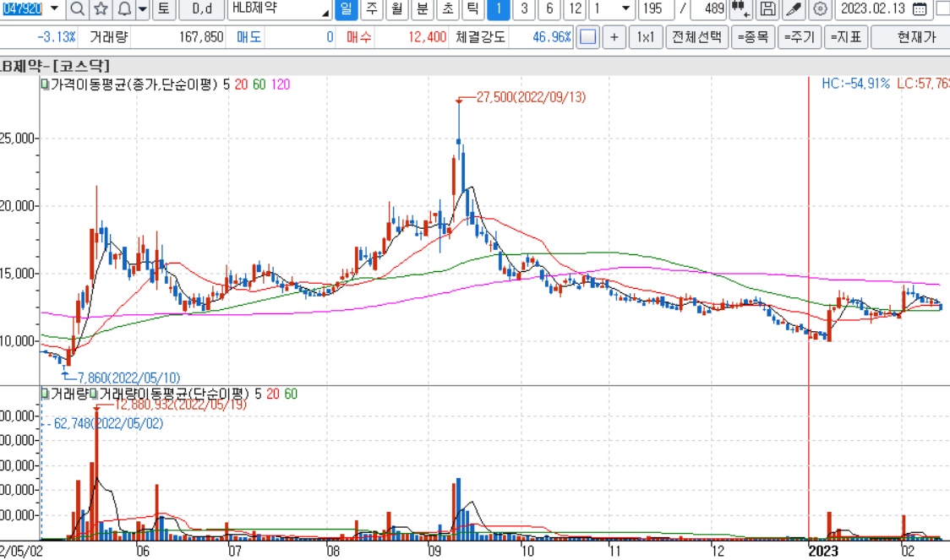Select the stock code 047920 input field
This screenshot has height=560, width=950.
pos(23,9)
